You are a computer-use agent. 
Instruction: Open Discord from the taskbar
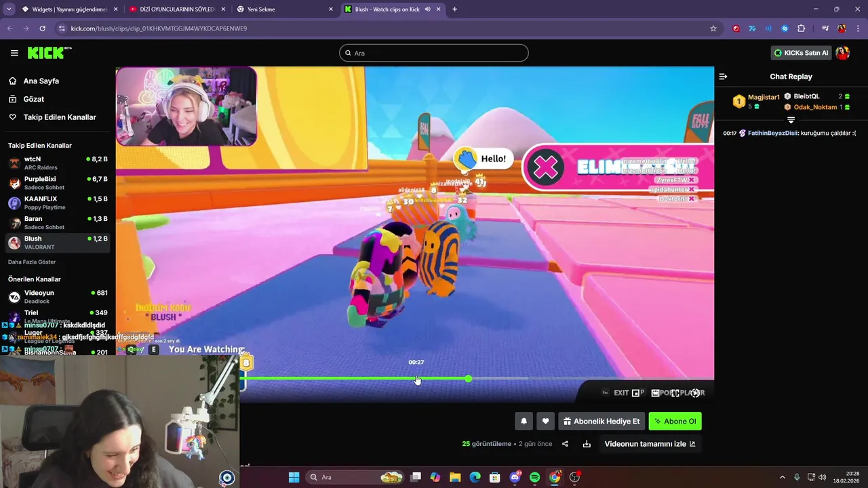(515, 477)
